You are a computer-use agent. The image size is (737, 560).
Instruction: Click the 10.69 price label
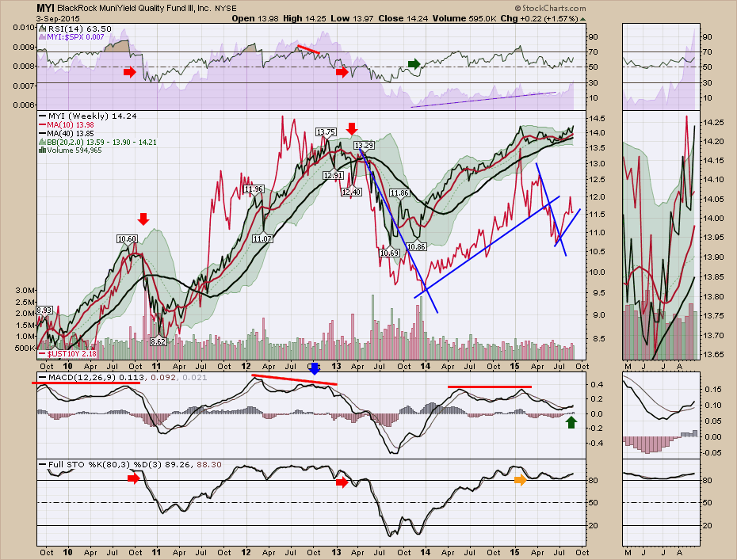[390, 253]
